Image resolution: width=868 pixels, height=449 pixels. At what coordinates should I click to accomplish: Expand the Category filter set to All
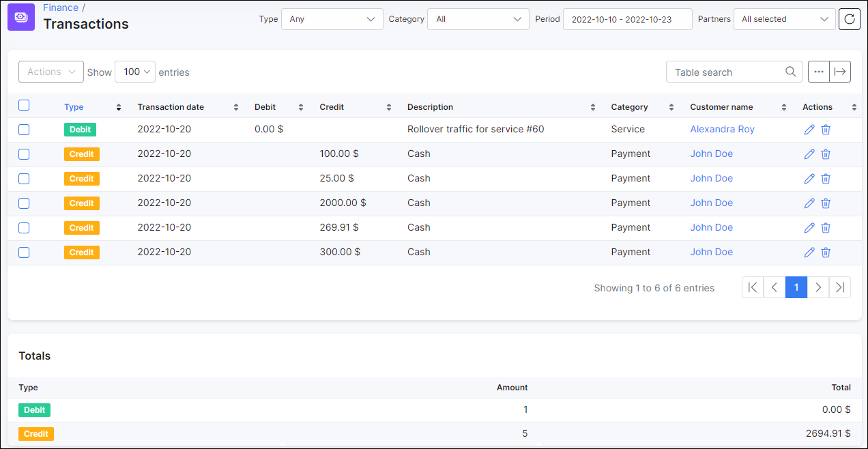click(x=478, y=19)
